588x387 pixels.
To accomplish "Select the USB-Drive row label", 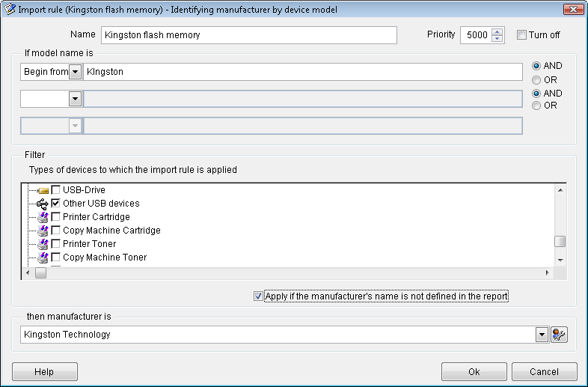I will [x=84, y=190].
